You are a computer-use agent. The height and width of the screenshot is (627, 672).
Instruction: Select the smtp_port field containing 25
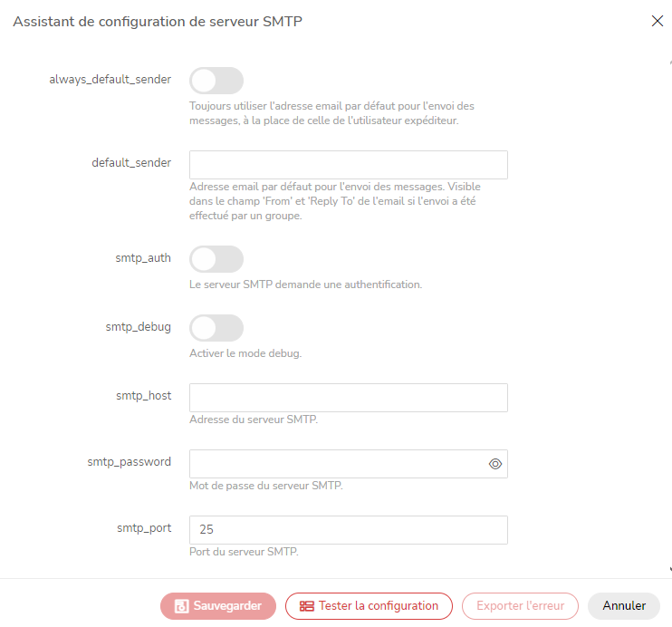[349, 530]
